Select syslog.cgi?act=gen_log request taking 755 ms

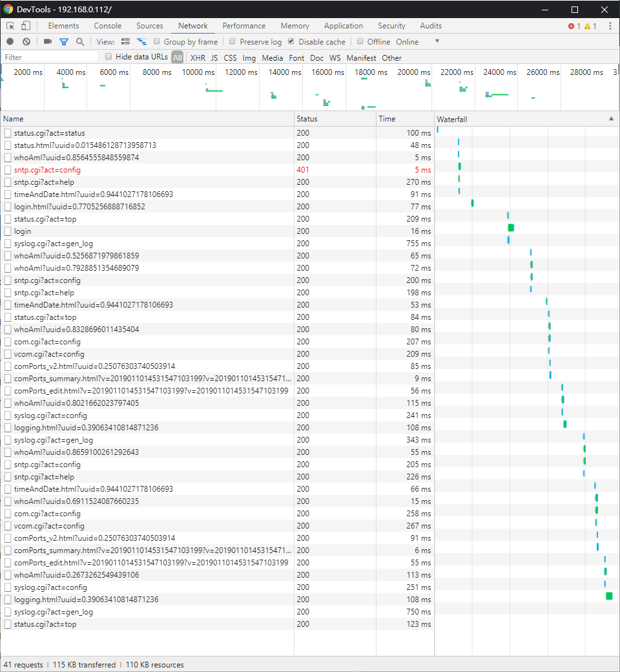coord(217,244)
